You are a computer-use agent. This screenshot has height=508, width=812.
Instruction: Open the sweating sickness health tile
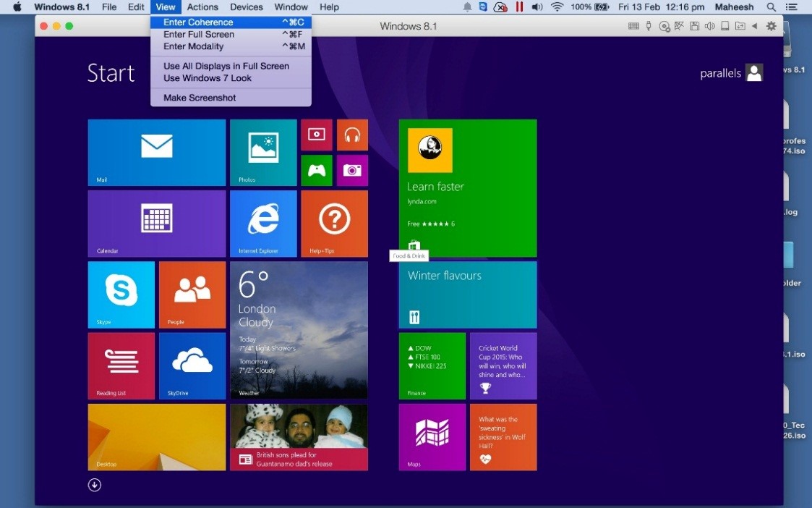click(503, 437)
